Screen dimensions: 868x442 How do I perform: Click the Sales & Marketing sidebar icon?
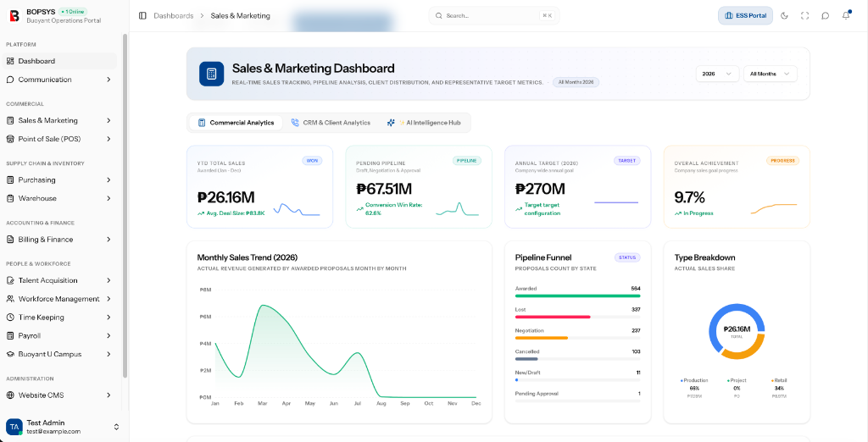(x=10, y=120)
